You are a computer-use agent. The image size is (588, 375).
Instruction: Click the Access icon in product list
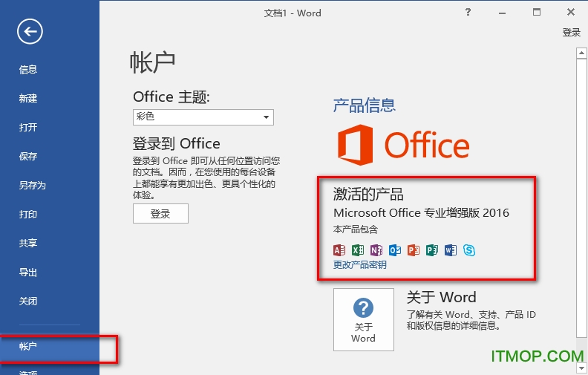339,250
